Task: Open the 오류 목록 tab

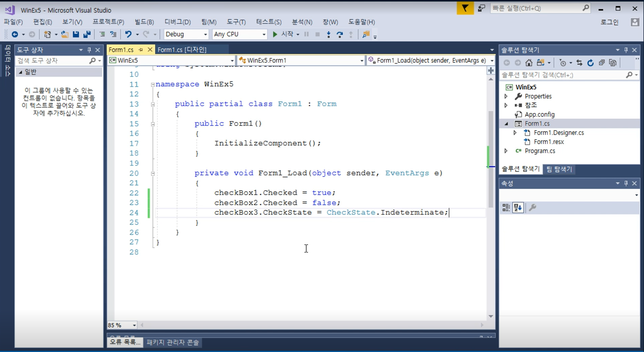Action: coord(125,342)
